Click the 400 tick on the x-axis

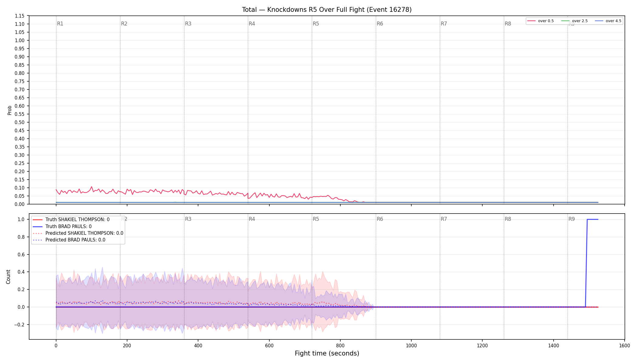pos(198,345)
